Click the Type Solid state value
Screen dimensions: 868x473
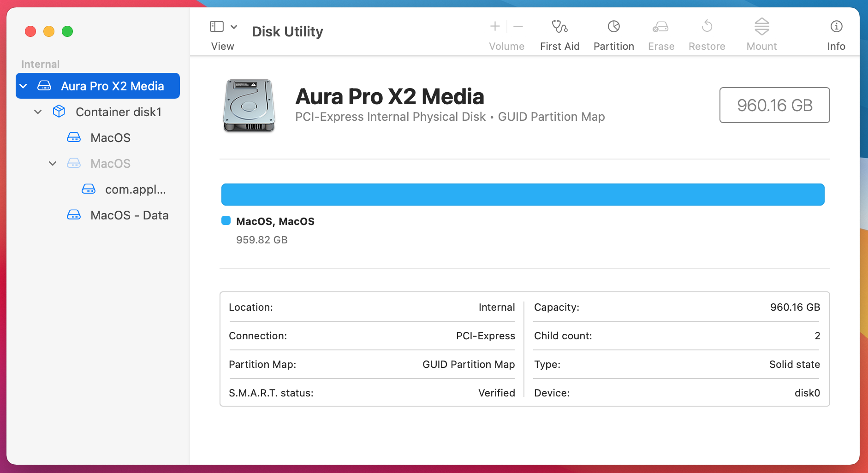tap(794, 364)
